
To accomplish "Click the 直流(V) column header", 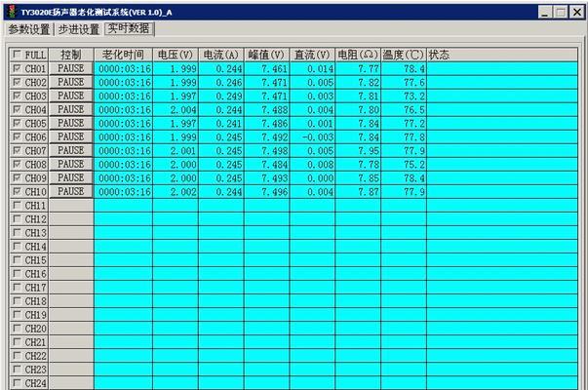I will point(312,55).
